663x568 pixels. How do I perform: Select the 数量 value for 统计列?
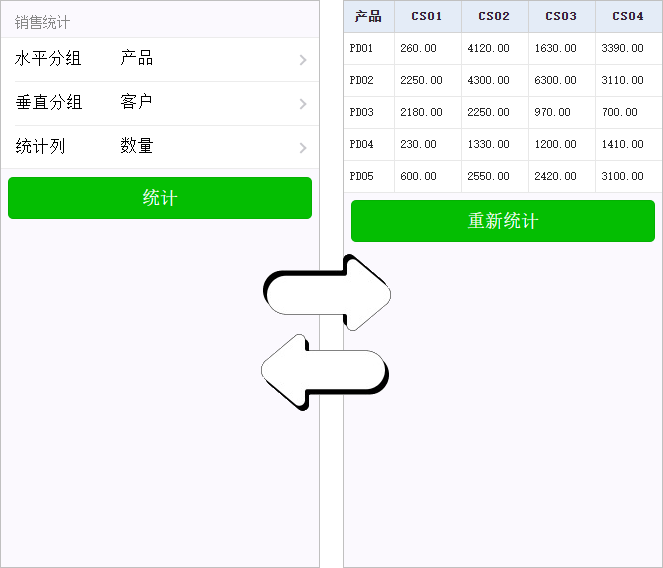(137, 147)
